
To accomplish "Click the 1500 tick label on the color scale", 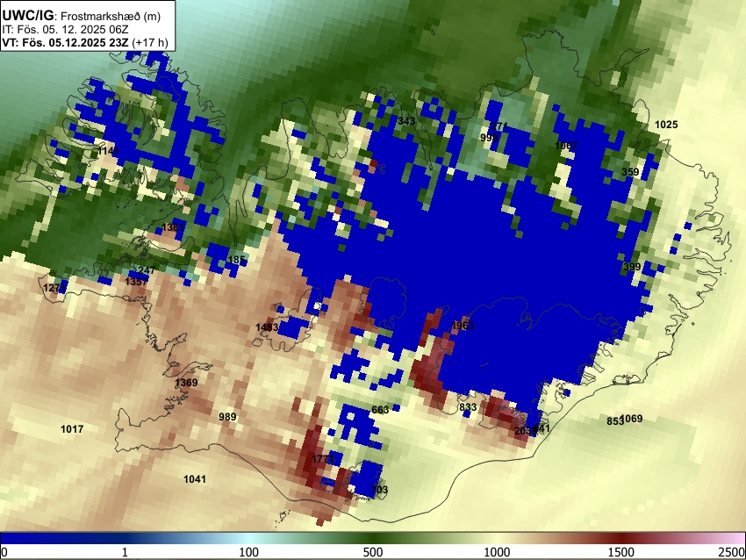I will tap(620, 552).
